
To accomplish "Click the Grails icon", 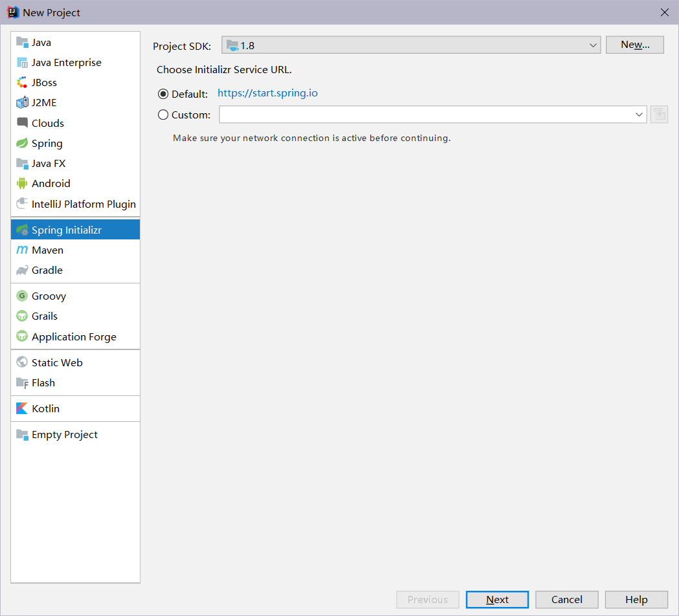I will point(22,316).
